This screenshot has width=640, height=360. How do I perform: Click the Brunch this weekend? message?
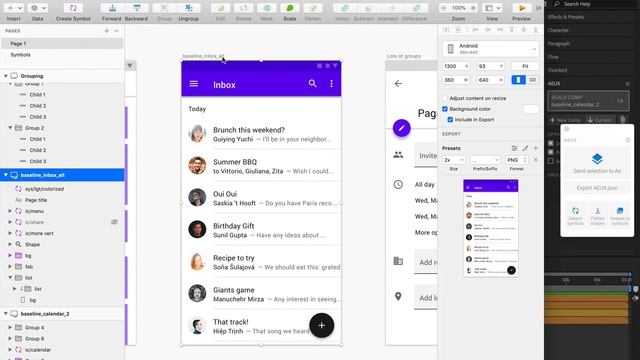click(261, 134)
